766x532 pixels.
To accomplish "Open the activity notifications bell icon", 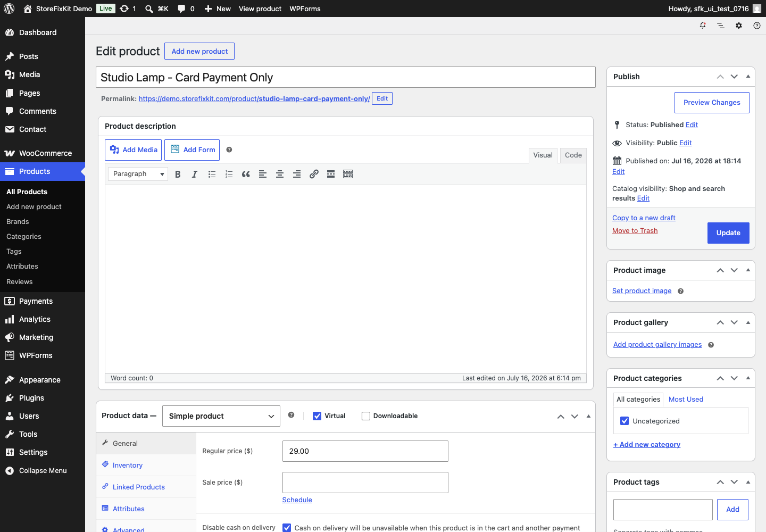I will pyautogui.click(x=703, y=26).
